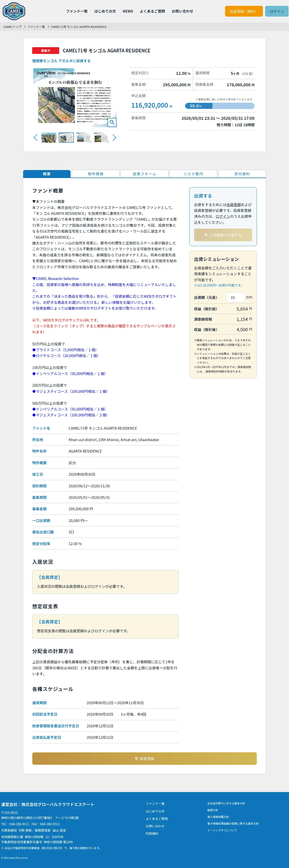Open お問い合わせ in the footer
The width and height of the screenshot is (289, 868).
pos(155,826)
